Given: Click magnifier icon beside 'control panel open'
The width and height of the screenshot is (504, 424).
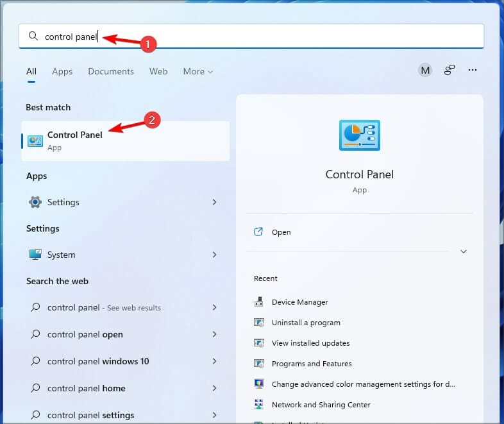Looking at the screenshot, I should (x=35, y=334).
